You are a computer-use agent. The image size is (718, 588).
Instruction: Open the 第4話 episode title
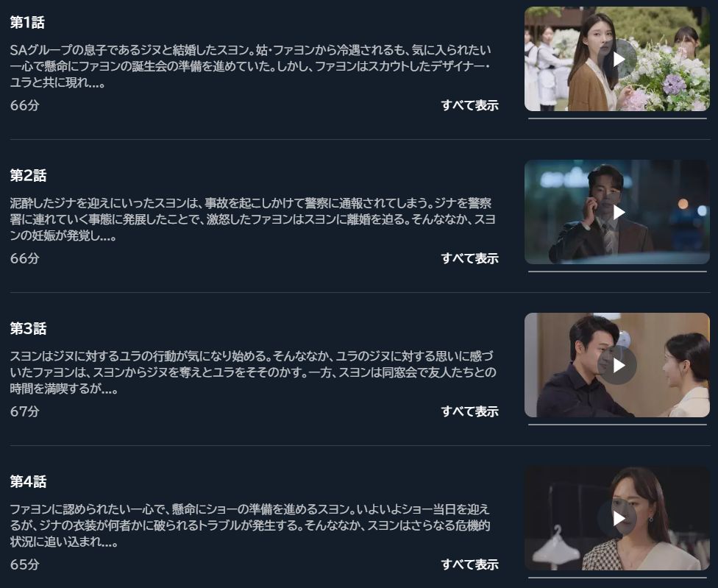pos(28,481)
